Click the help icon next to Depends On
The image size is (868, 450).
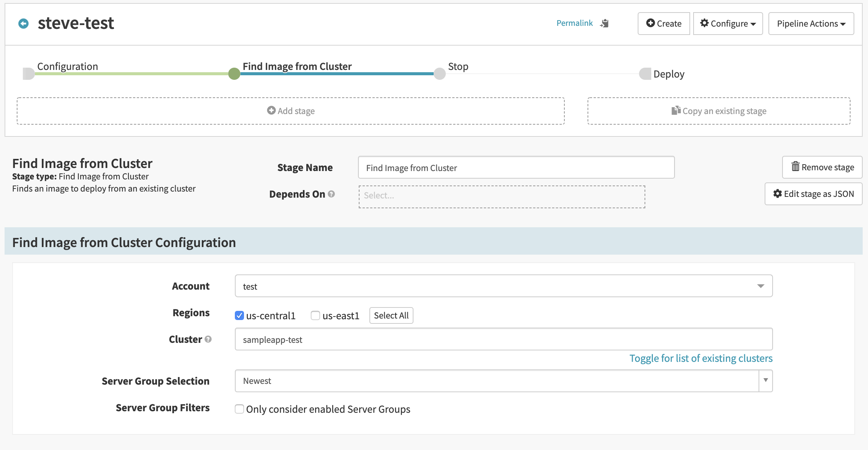[x=331, y=194]
